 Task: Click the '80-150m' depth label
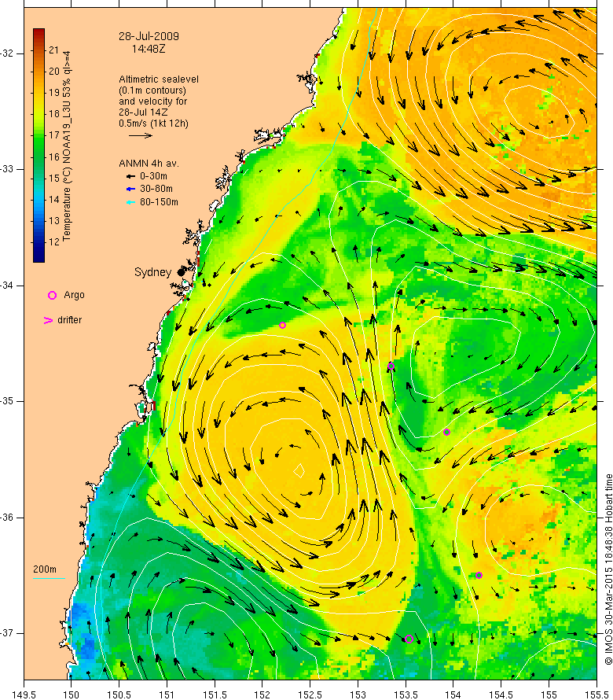pyautogui.click(x=159, y=202)
